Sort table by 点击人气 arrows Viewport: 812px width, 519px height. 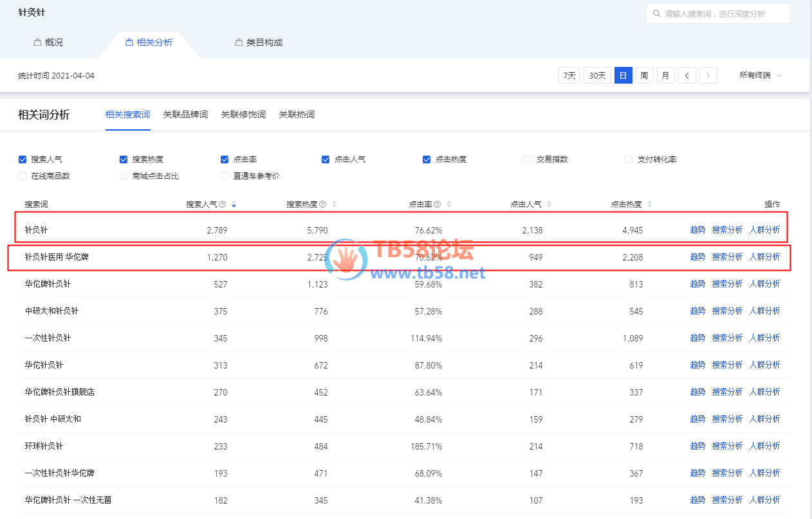pos(549,205)
